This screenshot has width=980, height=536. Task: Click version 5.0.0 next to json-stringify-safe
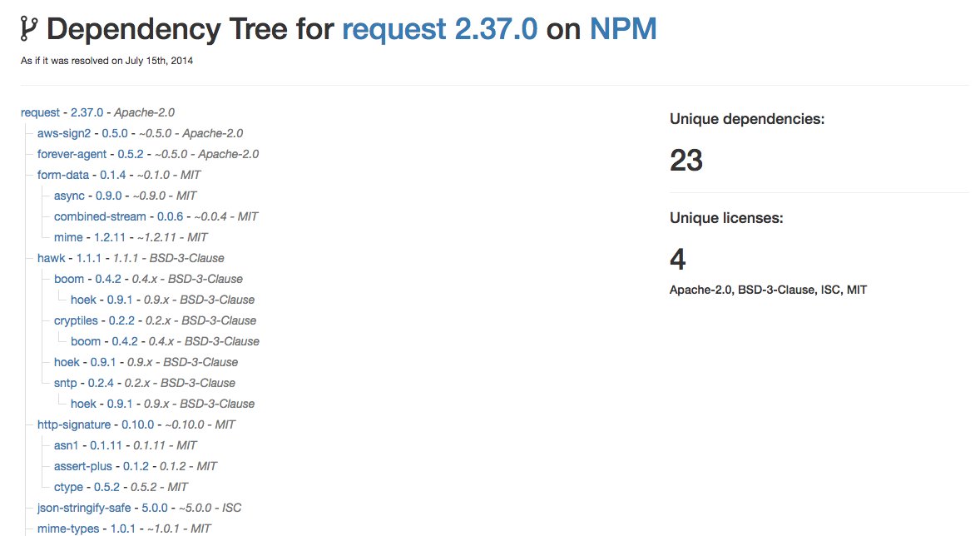pyautogui.click(x=155, y=508)
